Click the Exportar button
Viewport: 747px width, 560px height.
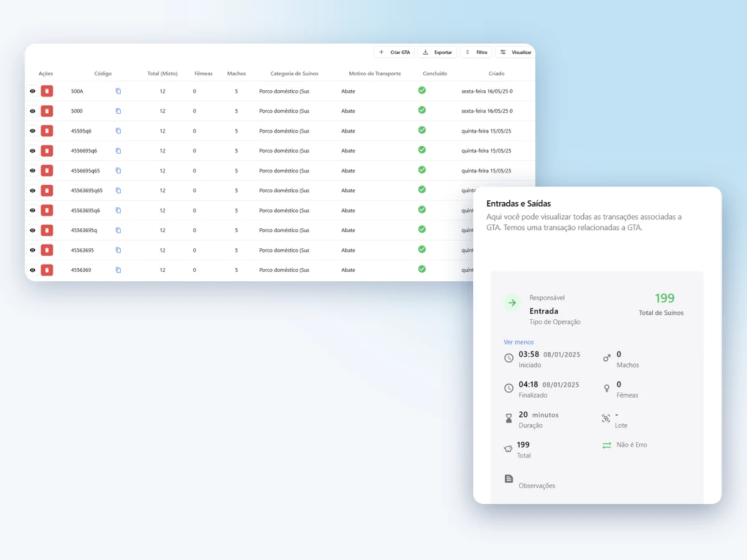[x=437, y=52]
